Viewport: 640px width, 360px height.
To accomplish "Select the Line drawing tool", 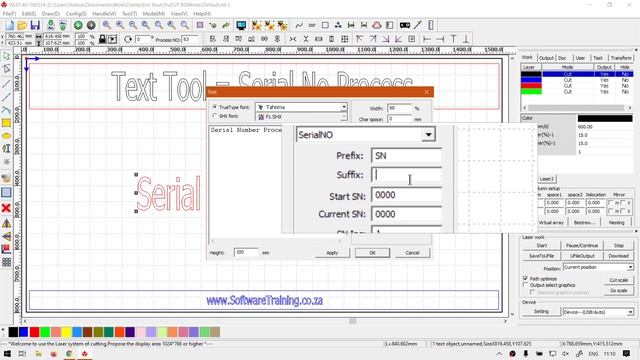I will tap(6, 84).
